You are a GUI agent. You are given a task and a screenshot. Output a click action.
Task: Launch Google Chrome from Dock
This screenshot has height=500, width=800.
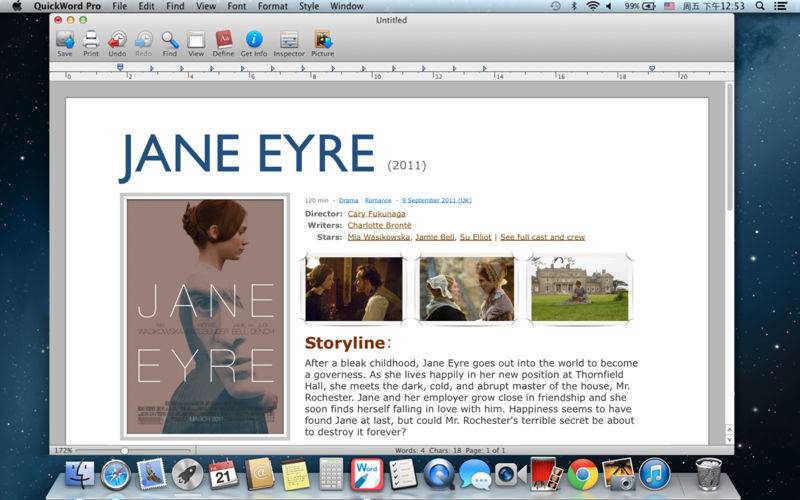[x=583, y=475]
